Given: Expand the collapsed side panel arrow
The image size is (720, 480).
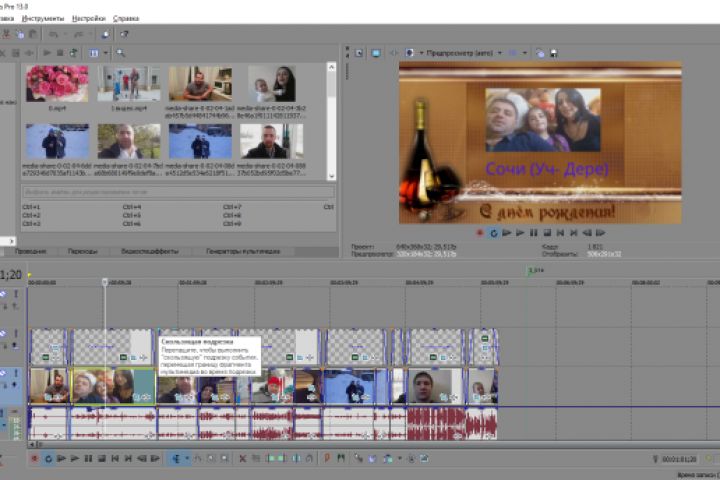Looking at the screenshot, I should click(11, 241).
